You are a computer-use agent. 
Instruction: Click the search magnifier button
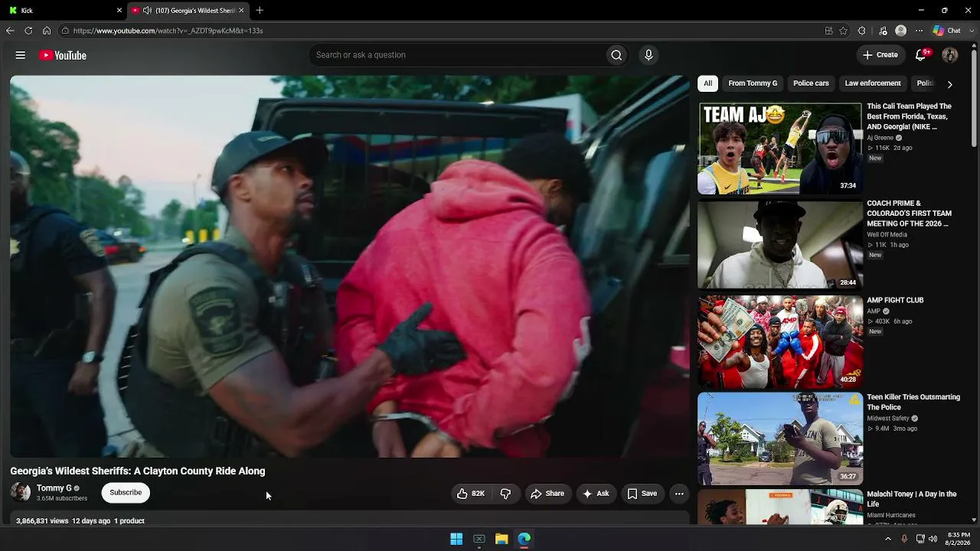point(616,55)
